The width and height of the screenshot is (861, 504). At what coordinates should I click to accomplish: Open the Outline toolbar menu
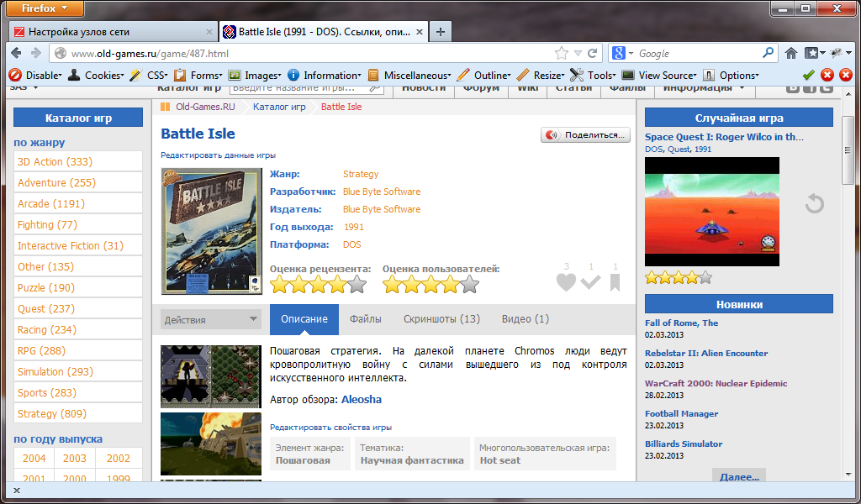484,75
